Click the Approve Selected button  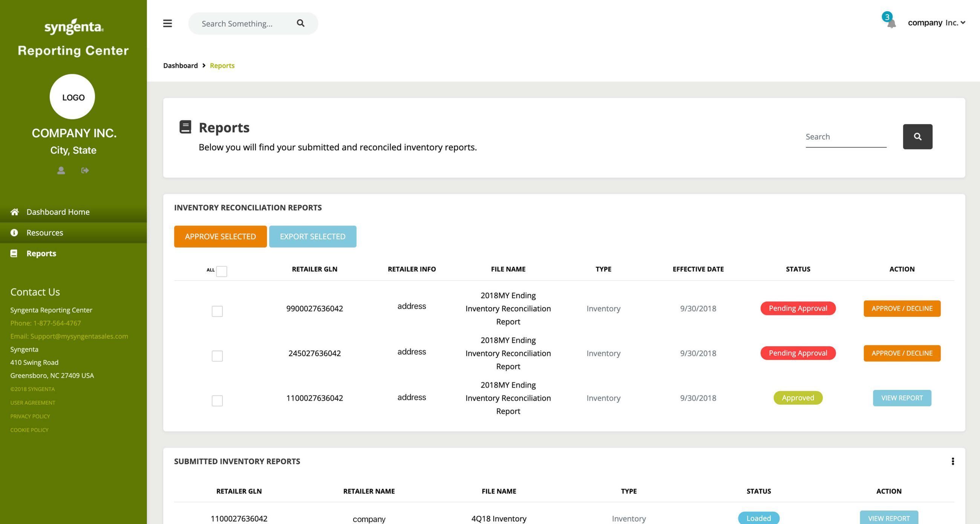pos(220,237)
